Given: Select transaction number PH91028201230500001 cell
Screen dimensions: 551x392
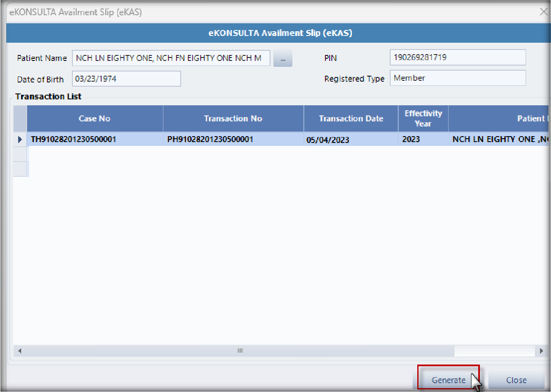Looking at the screenshot, I should click(233, 140).
